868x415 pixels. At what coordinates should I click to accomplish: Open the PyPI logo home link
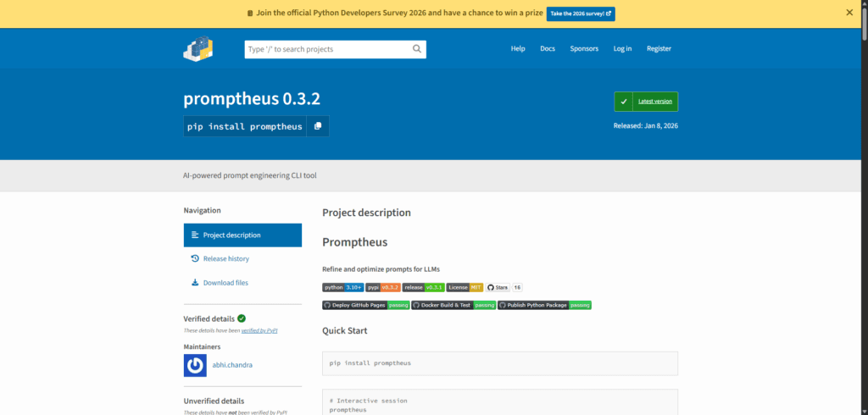(x=198, y=48)
